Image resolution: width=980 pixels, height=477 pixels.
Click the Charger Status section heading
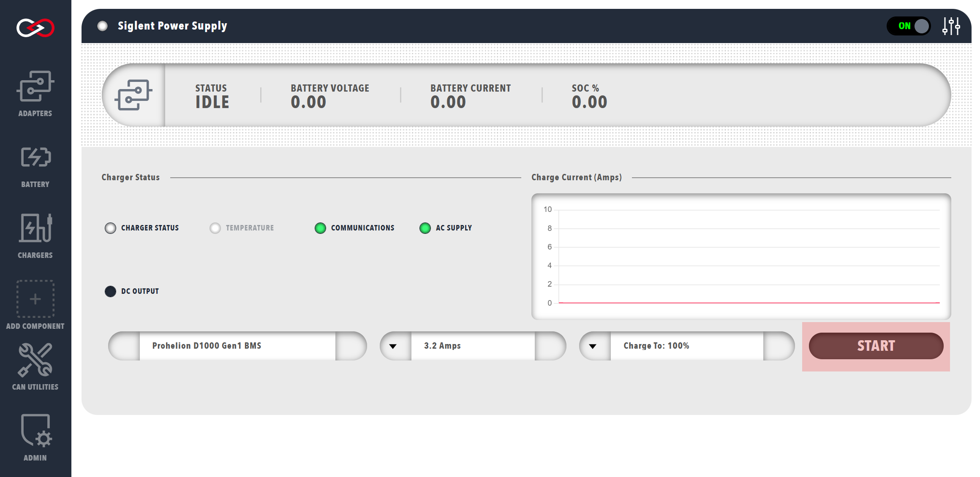click(x=131, y=177)
